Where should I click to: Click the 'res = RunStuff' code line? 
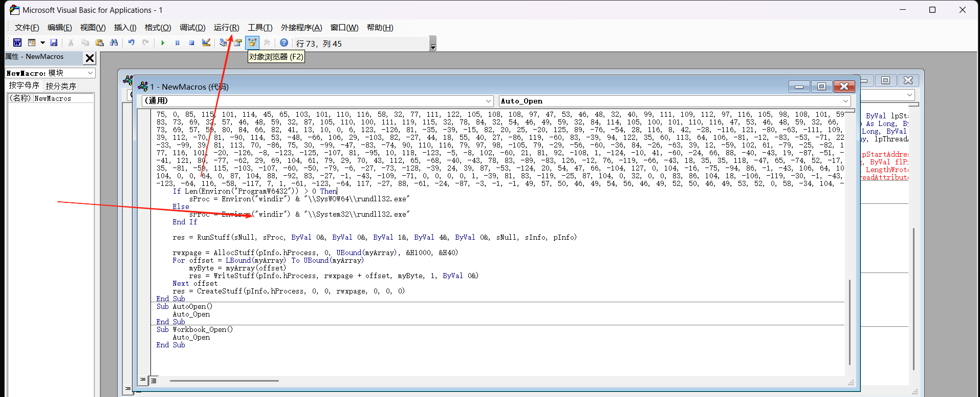pyautogui.click(x=374, y=237)
